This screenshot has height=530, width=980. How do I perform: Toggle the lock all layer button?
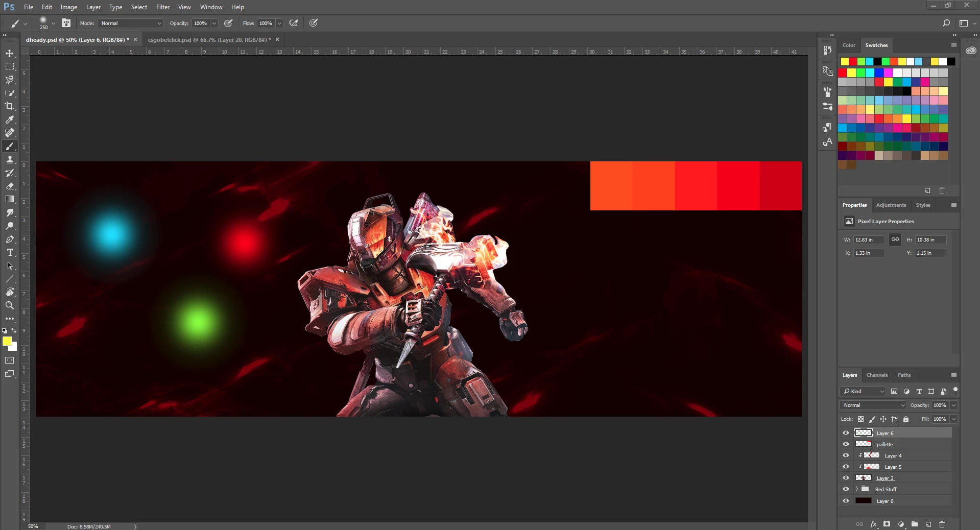coord(906,419)
